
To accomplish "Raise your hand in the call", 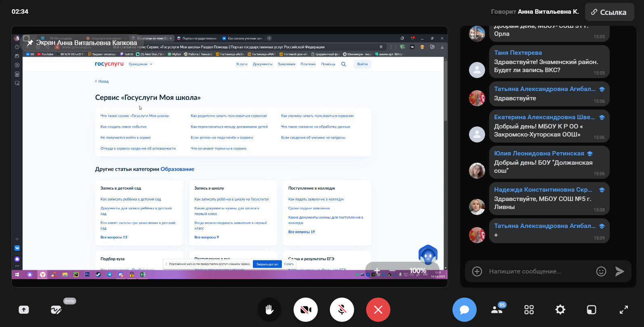I will (269, 310).
